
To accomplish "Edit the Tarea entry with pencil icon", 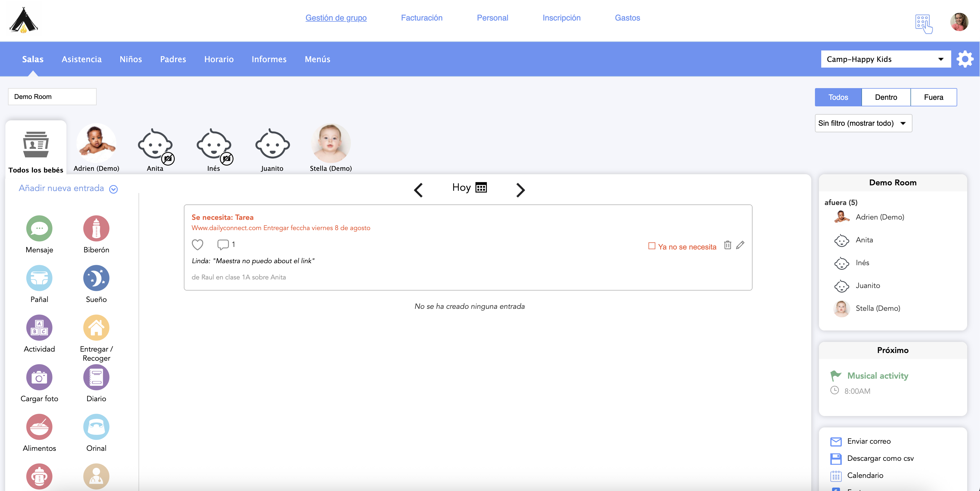I will 740,245.
